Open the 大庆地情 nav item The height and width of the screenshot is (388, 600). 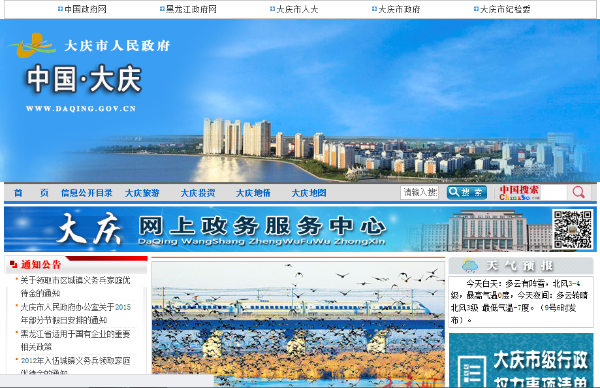click(253, 193)
